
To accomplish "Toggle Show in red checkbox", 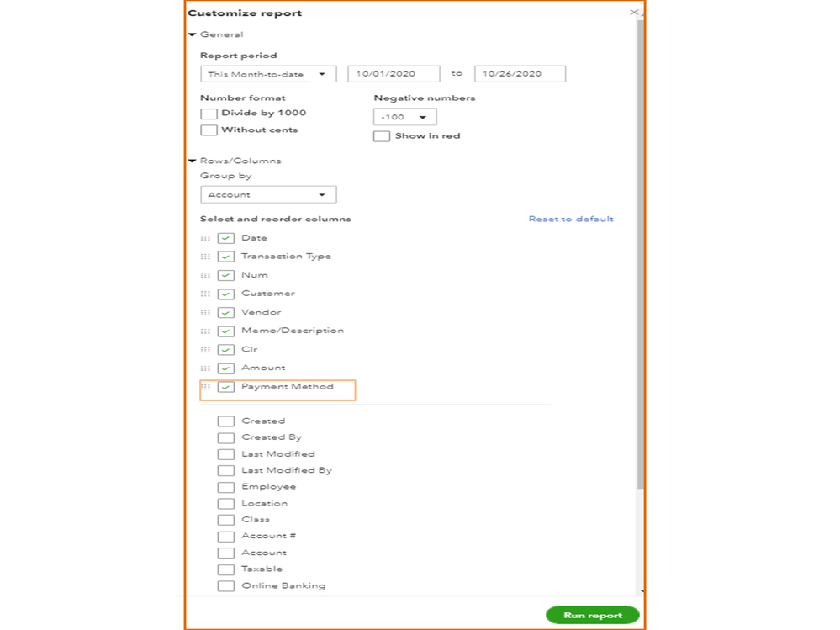I will click(x=382, y=136).
